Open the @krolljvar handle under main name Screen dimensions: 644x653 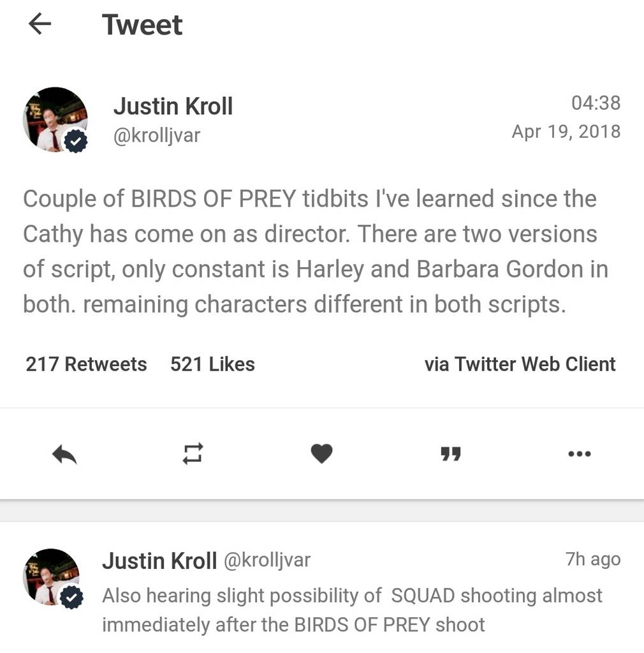pos(157,135)
